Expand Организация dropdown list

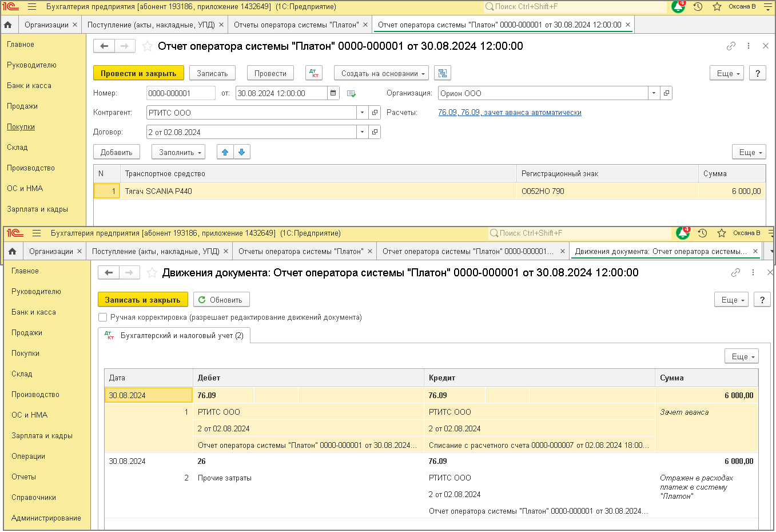654,93
